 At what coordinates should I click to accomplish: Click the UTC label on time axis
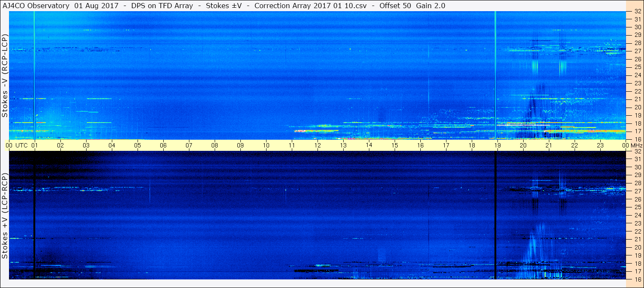point(21,145)
